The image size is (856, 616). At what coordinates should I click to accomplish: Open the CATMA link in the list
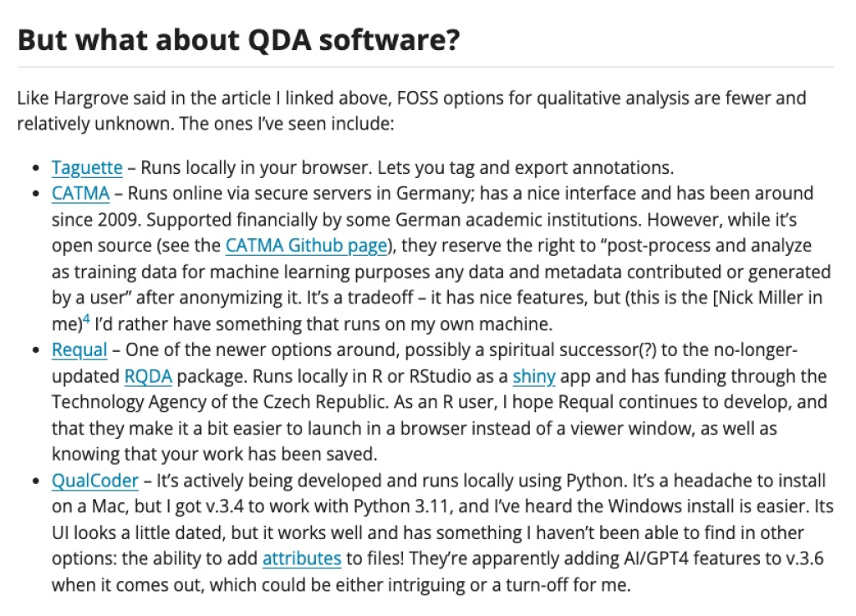click(x=80, y=193)
